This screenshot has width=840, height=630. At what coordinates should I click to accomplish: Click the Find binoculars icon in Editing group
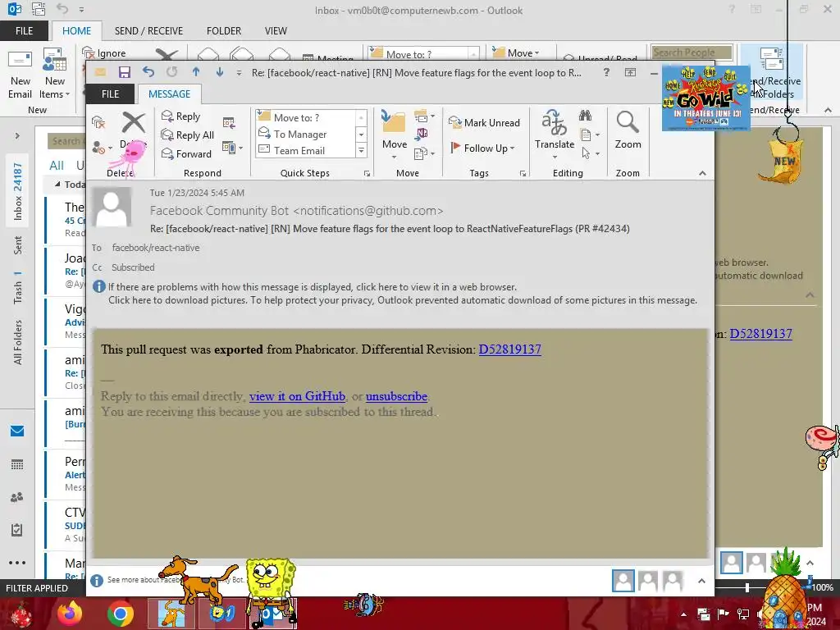(585, 116)
